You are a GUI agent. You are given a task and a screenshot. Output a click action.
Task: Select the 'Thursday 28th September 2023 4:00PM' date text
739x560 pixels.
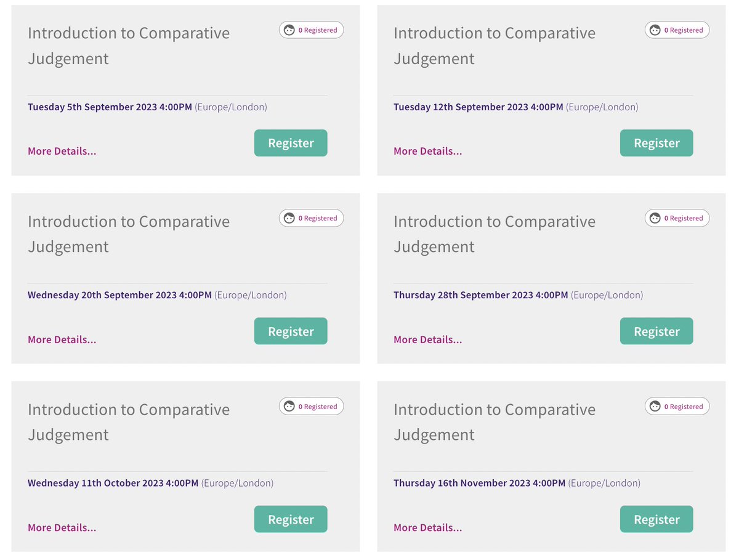(481, 295)
